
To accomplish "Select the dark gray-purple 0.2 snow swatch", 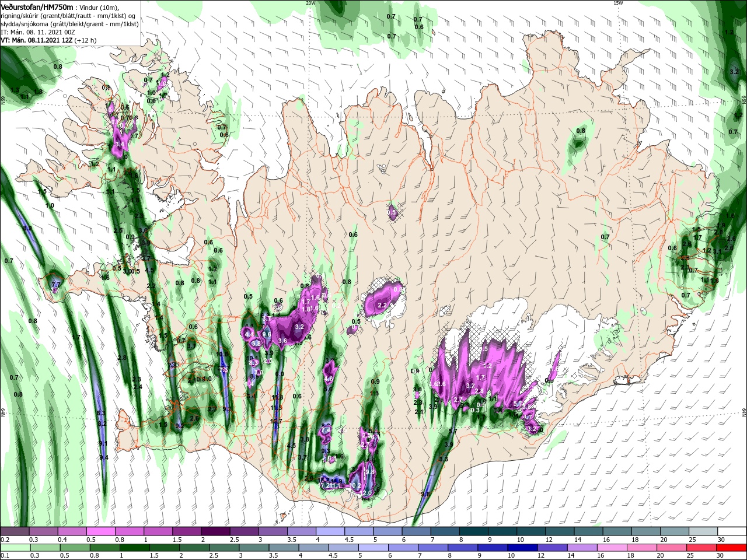I will (15, 531).
